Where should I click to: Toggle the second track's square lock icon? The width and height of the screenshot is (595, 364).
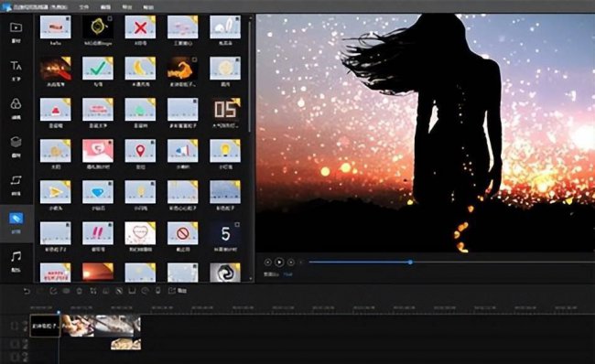tap(15, 344)
